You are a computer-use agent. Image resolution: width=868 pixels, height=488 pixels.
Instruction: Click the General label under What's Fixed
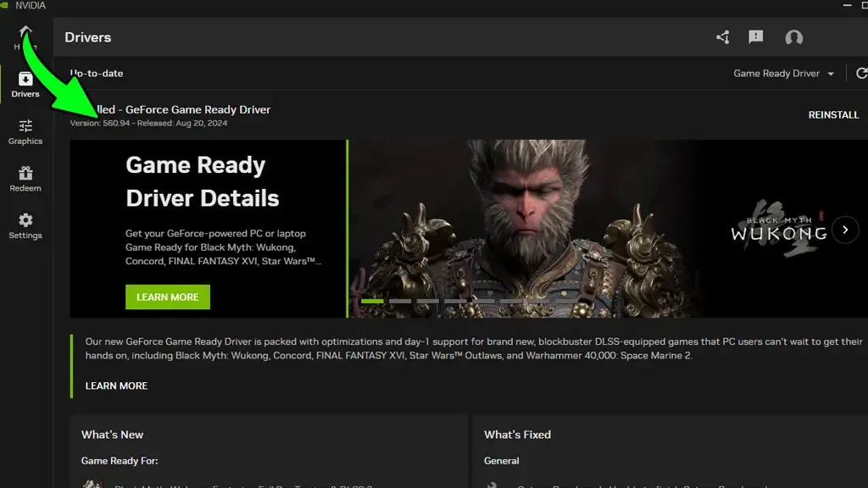coord(502,461)
